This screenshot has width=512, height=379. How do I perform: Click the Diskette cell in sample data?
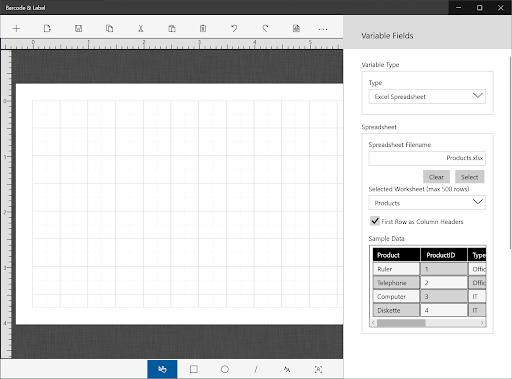click(396, 310)
